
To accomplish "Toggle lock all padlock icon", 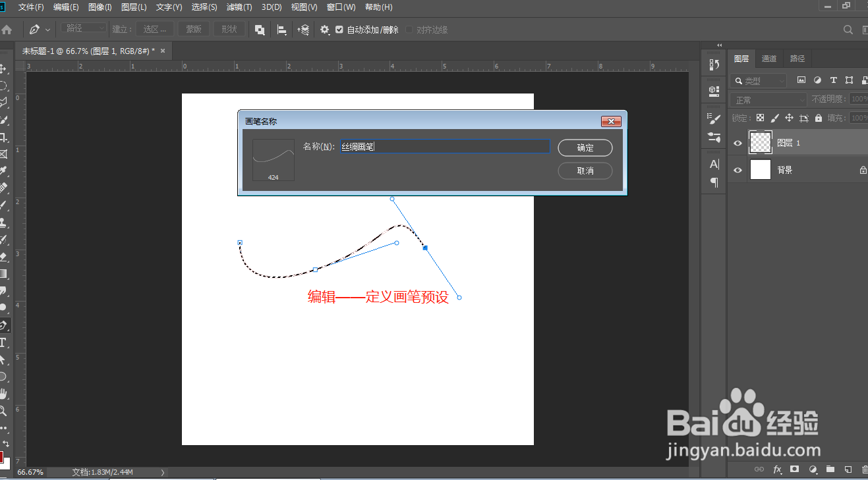I will point(818,118).
